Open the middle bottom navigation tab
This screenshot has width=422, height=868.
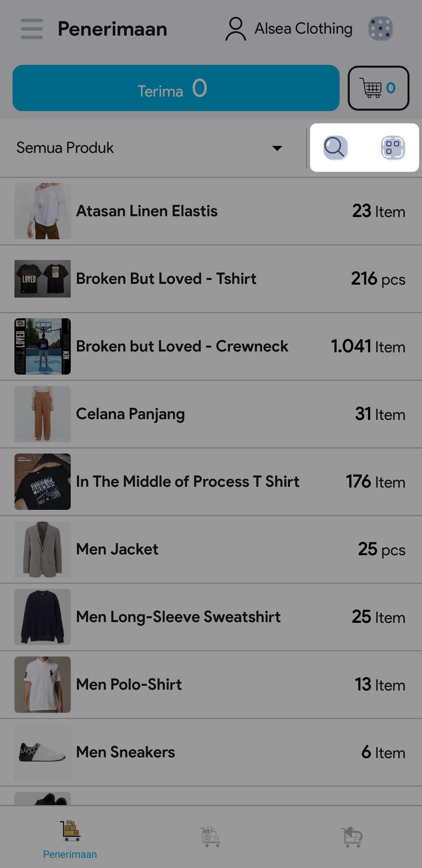(211, 837)
